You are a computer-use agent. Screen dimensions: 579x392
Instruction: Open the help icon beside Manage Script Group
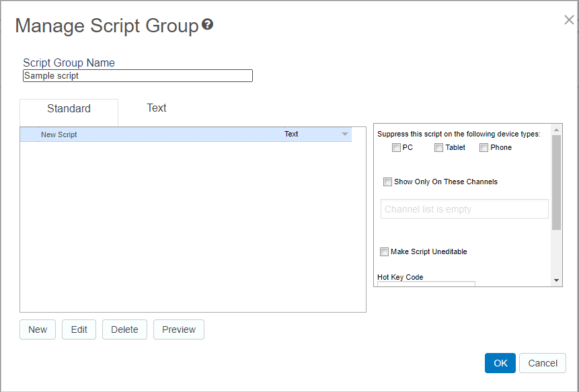[x=208, y=25]
